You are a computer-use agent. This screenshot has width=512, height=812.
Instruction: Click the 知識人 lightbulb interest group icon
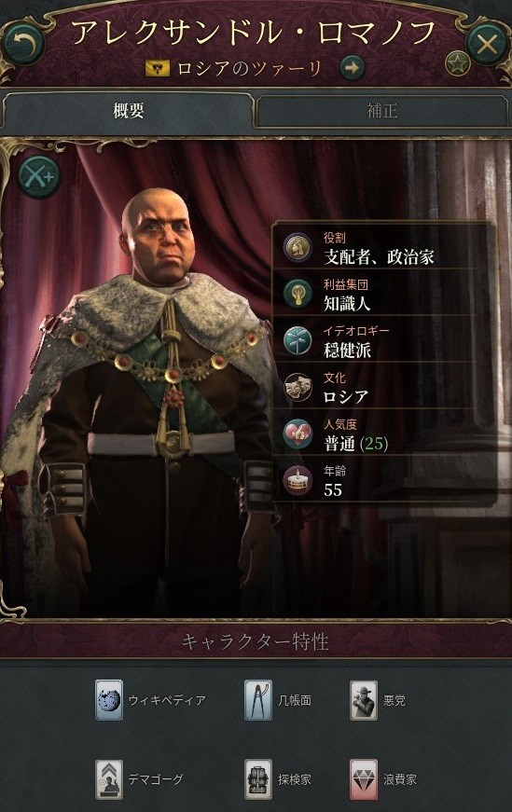point(298,294)
